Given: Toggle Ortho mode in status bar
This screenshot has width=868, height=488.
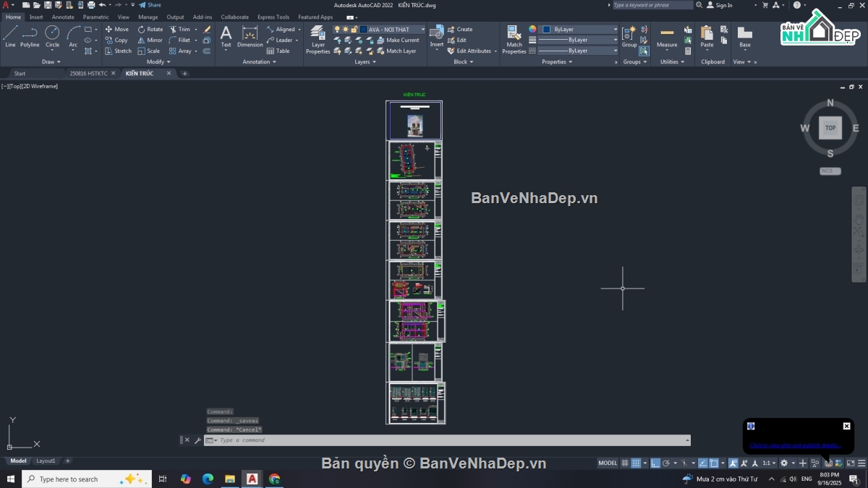Looking at the screenshot, I should click(x=655, y=463).
